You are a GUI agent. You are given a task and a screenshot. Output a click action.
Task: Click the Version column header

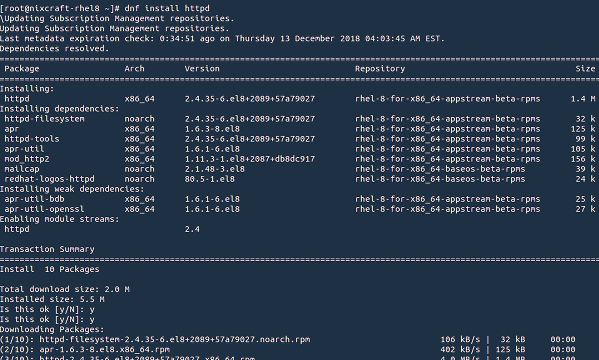202,69
